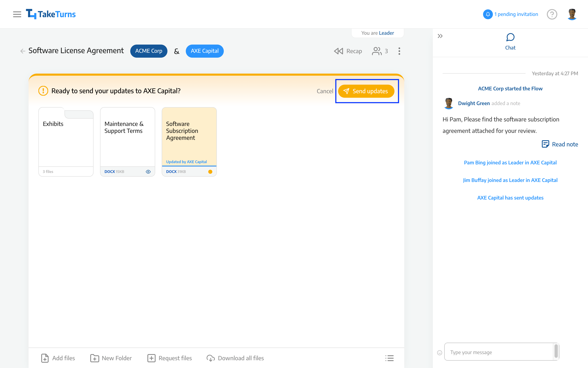Open the three-dot more options menu
The height and width of the screenshot is (368, 588).
pyautogui.click(x=399, y=51)
